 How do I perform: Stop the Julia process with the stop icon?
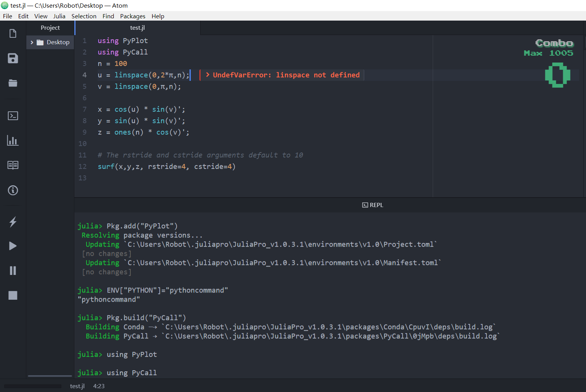point(13,295)
